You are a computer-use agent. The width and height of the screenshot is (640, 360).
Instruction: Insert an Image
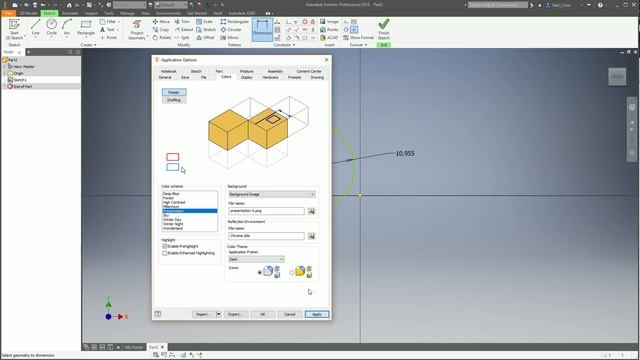tap(329, 22)
